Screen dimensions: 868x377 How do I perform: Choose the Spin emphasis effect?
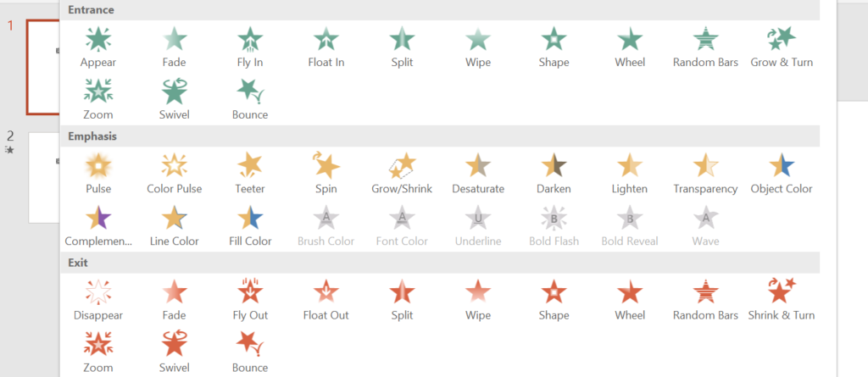coord(325,174)
